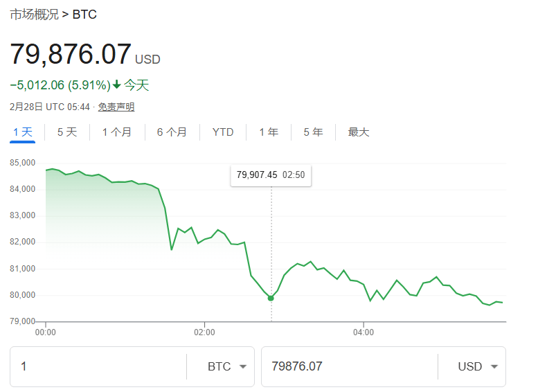Open the BTC currency dropdown

coord(227,366)
